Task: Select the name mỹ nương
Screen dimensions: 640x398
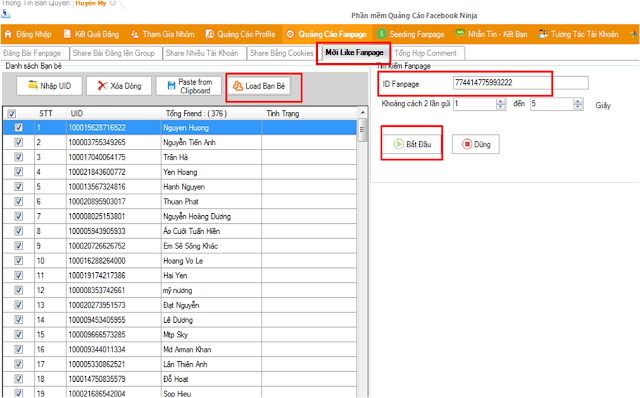Action: 178,291
